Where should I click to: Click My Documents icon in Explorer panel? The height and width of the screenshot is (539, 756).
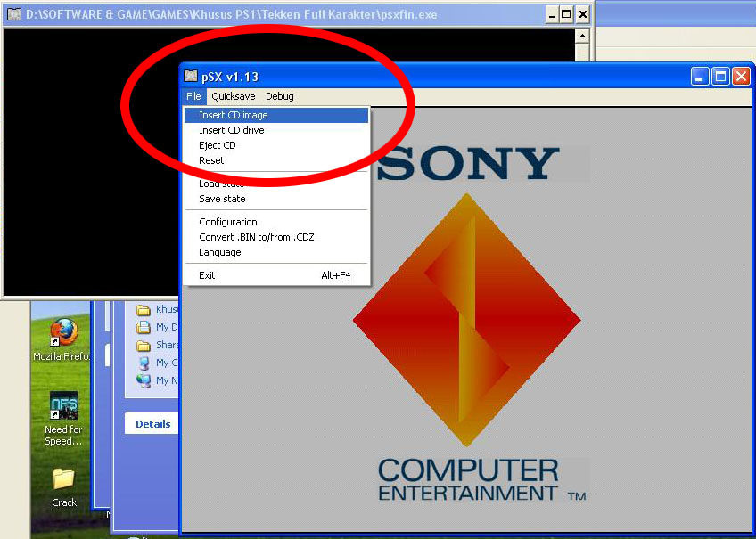144,328
